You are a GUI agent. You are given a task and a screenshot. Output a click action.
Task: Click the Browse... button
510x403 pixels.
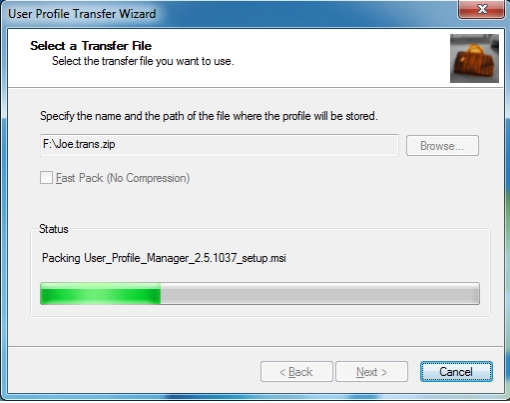pyautogui.click(x=442, y=146)
